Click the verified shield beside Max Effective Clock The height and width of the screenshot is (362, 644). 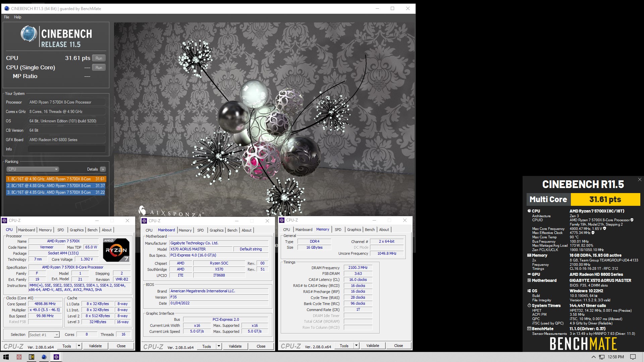coord(593,233)
